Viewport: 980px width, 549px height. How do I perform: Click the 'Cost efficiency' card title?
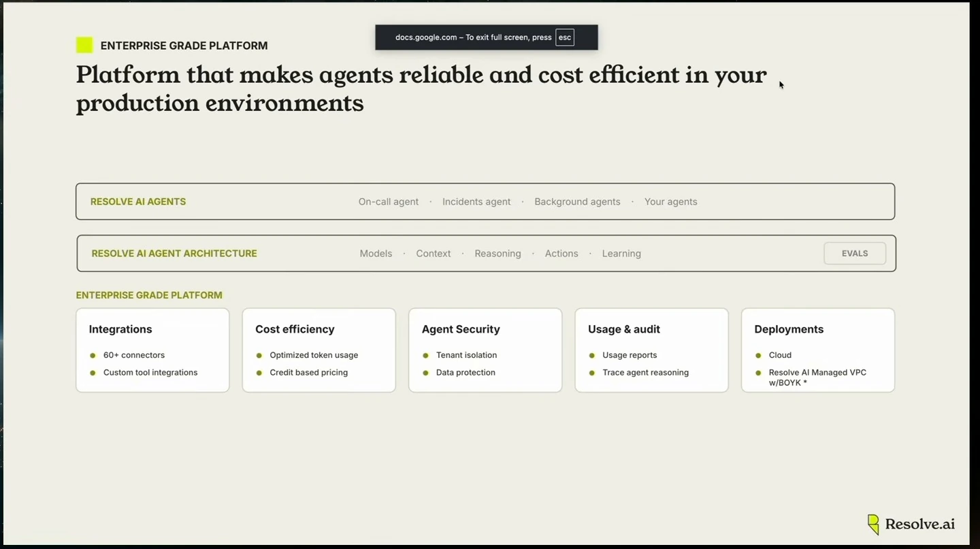(295, 329)
